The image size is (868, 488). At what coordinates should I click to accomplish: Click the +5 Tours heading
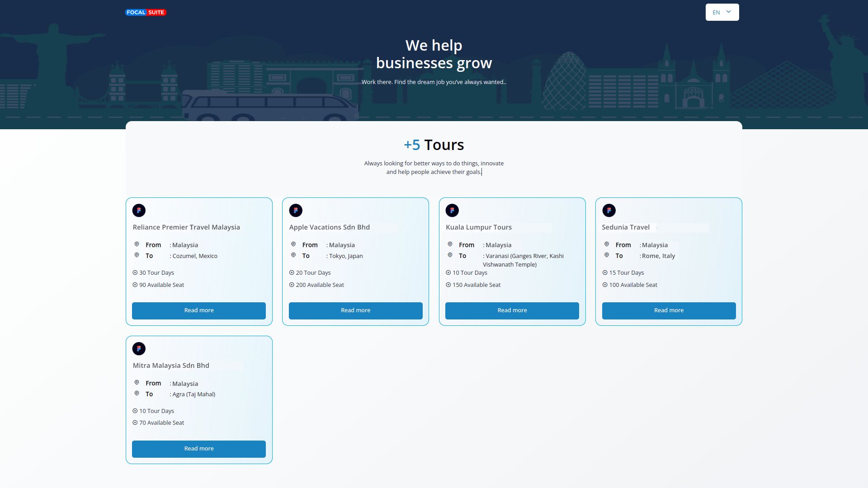click(434, 145)
